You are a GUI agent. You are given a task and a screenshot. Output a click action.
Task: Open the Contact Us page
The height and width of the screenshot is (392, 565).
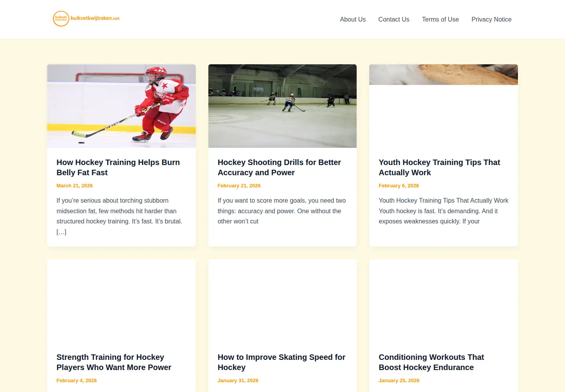coord(394,19)
